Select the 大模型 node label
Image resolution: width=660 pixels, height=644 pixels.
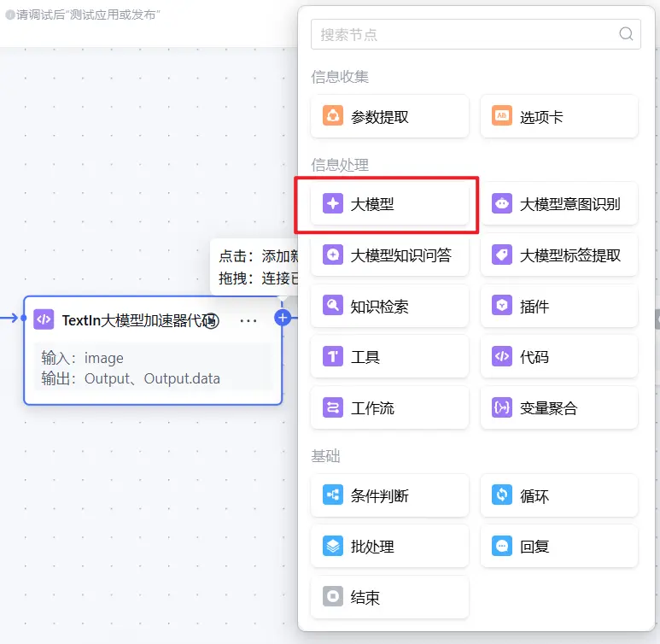[x=372, y=204]
